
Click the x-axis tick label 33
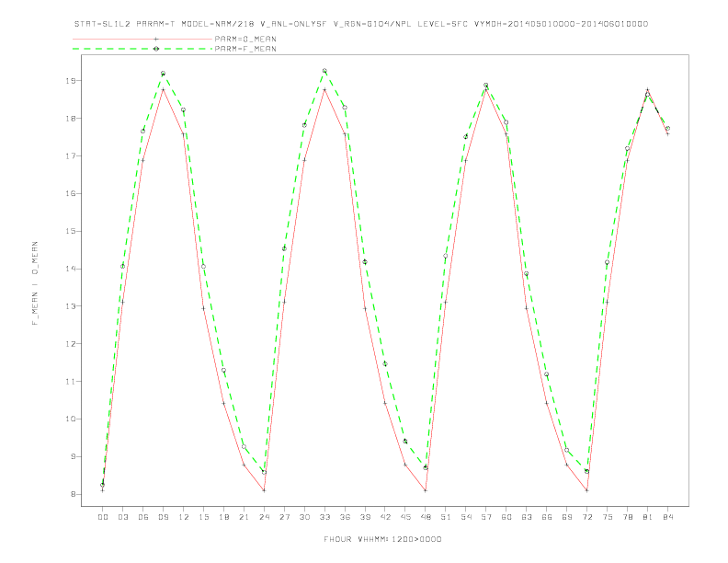324,517
